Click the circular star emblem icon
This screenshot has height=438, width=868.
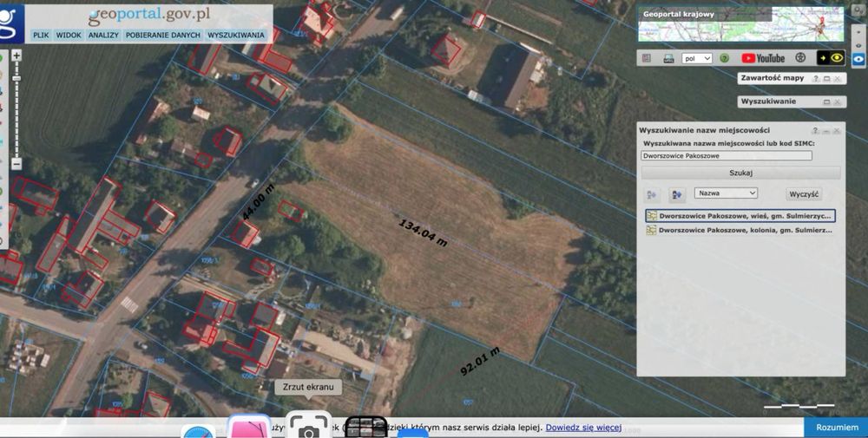click(800, 57)
